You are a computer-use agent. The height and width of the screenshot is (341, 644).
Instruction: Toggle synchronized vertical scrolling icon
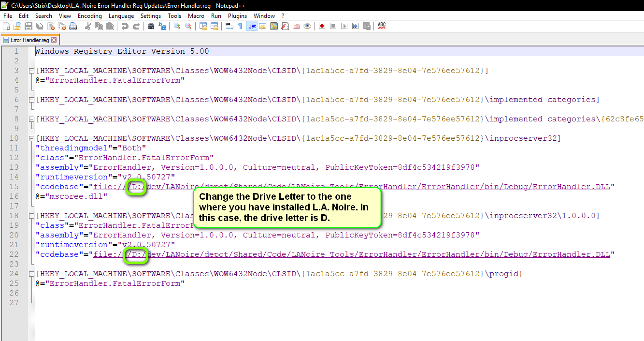click(203, 26)
